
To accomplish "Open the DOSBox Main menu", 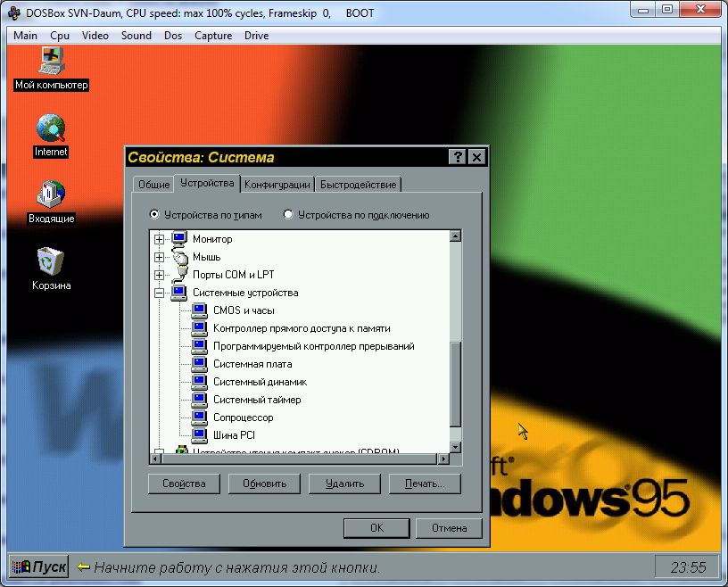I will tap(25, 36).
